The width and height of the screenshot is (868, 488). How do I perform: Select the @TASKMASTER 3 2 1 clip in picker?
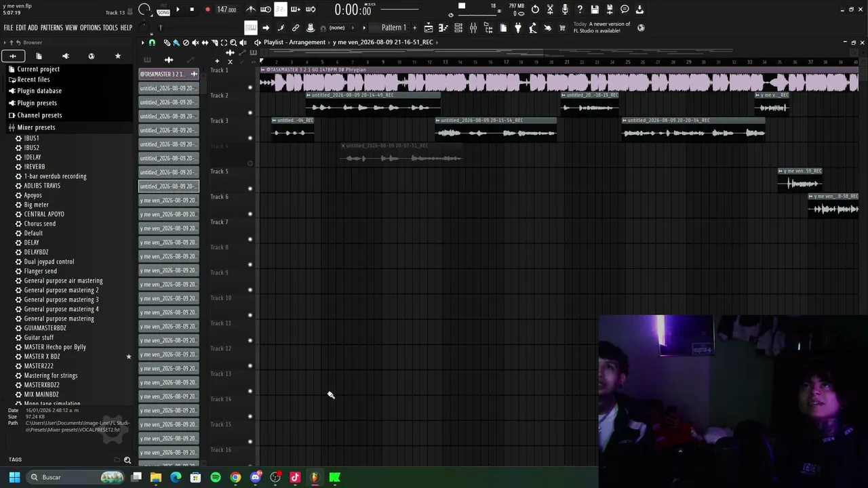click(x=168, y=74)
